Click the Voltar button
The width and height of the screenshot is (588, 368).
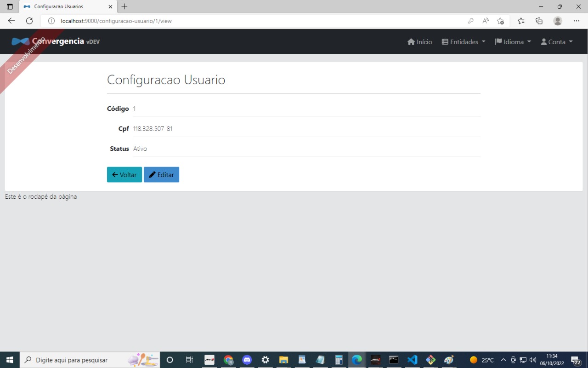click(124, 174)
